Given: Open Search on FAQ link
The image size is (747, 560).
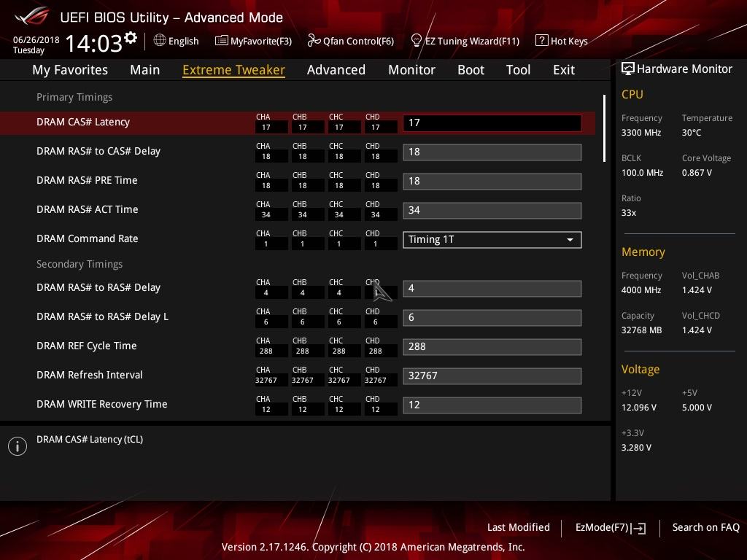Looking at the screenshot, I should click(705, 527).
